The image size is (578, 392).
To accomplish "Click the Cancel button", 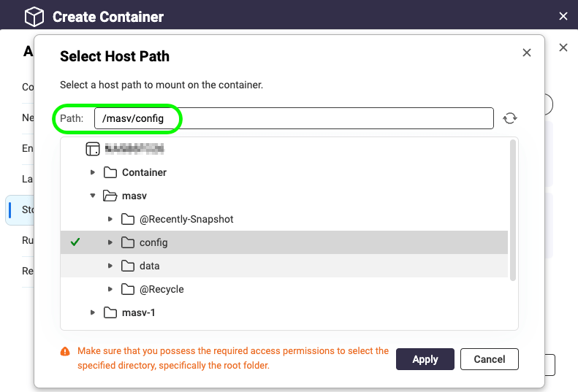I will [x=489, y=359].
